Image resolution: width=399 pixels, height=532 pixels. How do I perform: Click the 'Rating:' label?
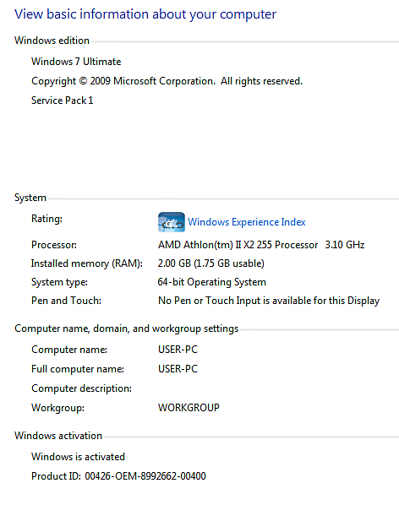46,219
